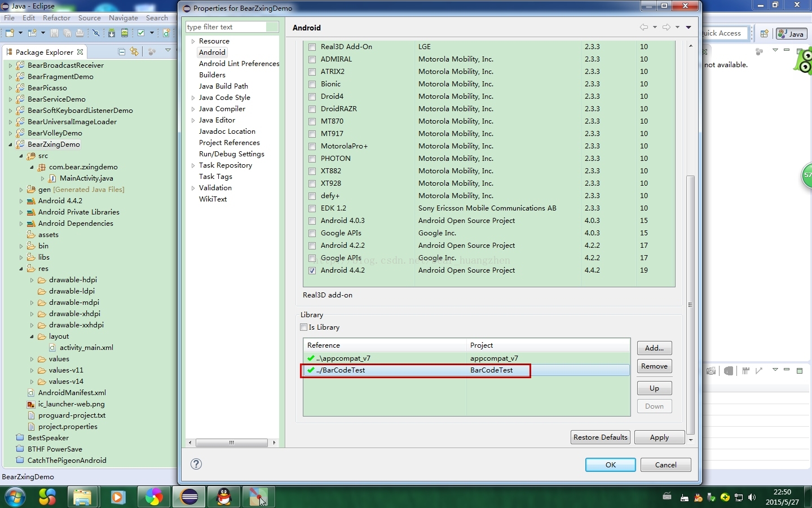Open the Navigate menu
Image resolution: width=812 pixels, height=508 pixels.
tap(123, 18)
